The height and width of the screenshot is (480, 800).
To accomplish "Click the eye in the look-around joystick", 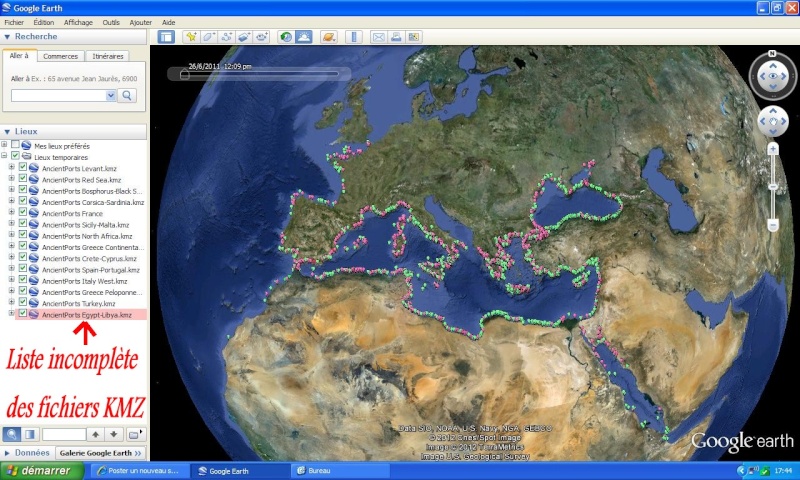I will (x=772, y=76).
